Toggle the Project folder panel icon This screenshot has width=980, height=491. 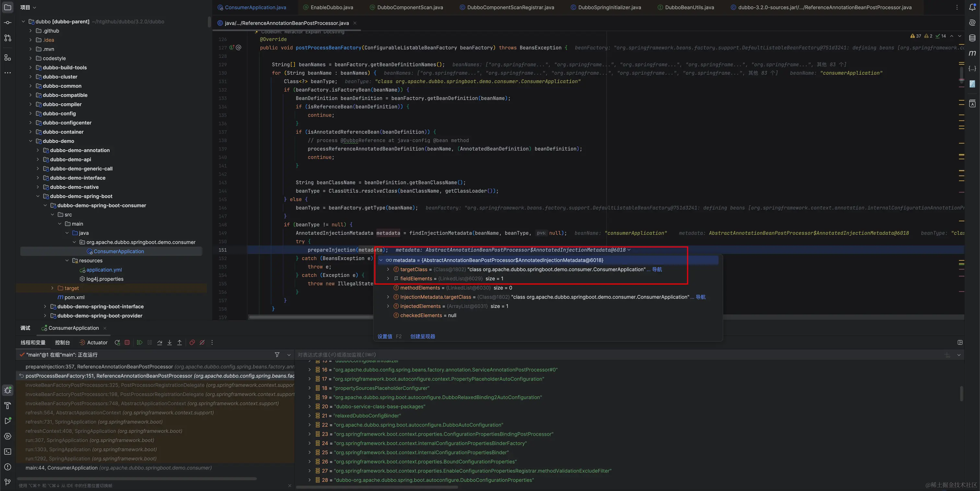pos(7,7)
